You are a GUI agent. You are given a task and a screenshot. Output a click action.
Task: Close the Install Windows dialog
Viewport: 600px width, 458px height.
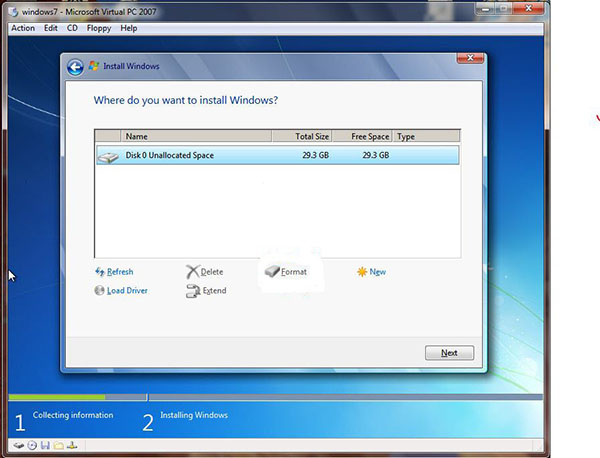[x=470, y=58]
